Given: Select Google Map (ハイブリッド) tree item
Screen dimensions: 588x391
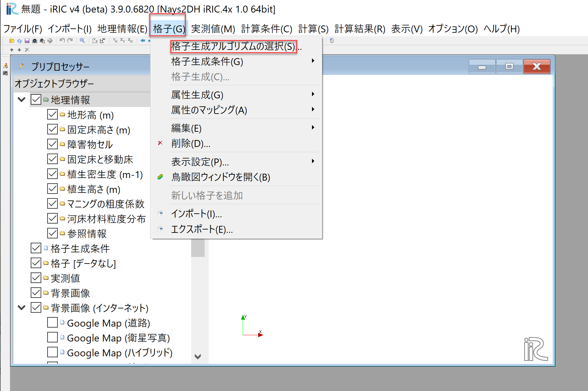Looking at the screenshot, I should (120, 352).
